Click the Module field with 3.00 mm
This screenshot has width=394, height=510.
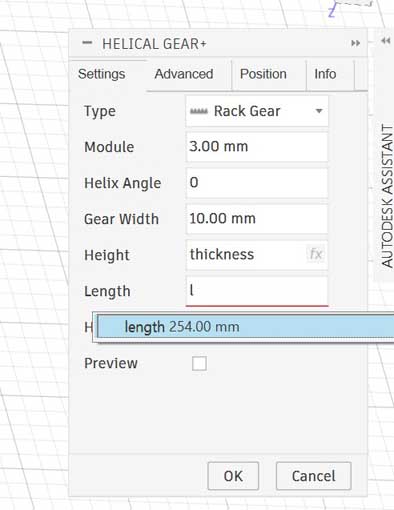click(x=257, y=147)
